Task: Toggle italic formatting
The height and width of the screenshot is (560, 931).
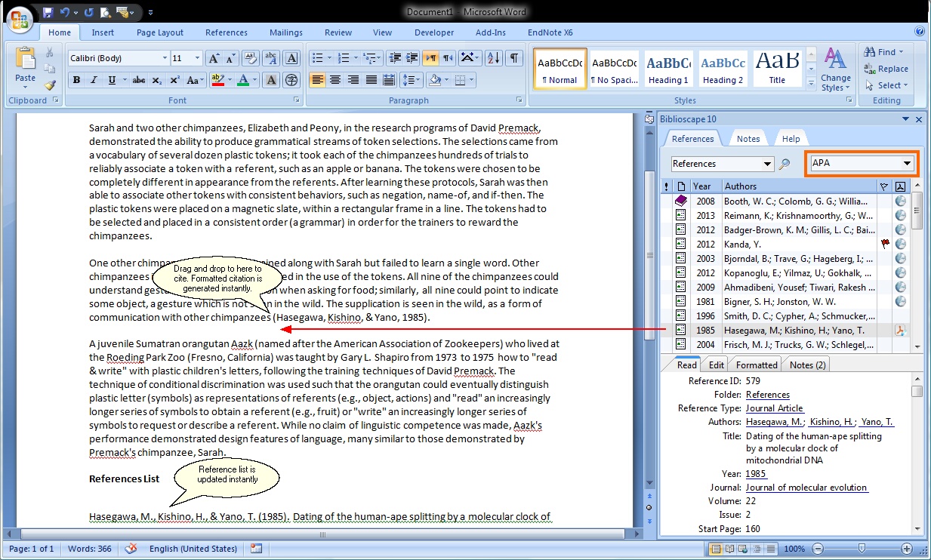Action: [x=94, y=80]
